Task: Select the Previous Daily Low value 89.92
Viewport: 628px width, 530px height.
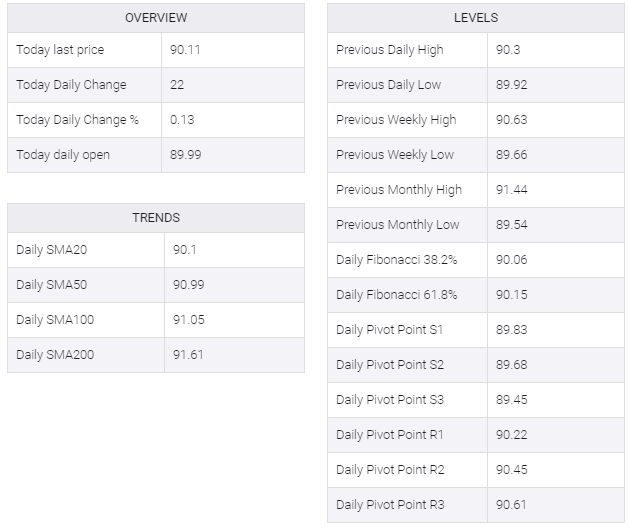Action: (x=512, y=85)
